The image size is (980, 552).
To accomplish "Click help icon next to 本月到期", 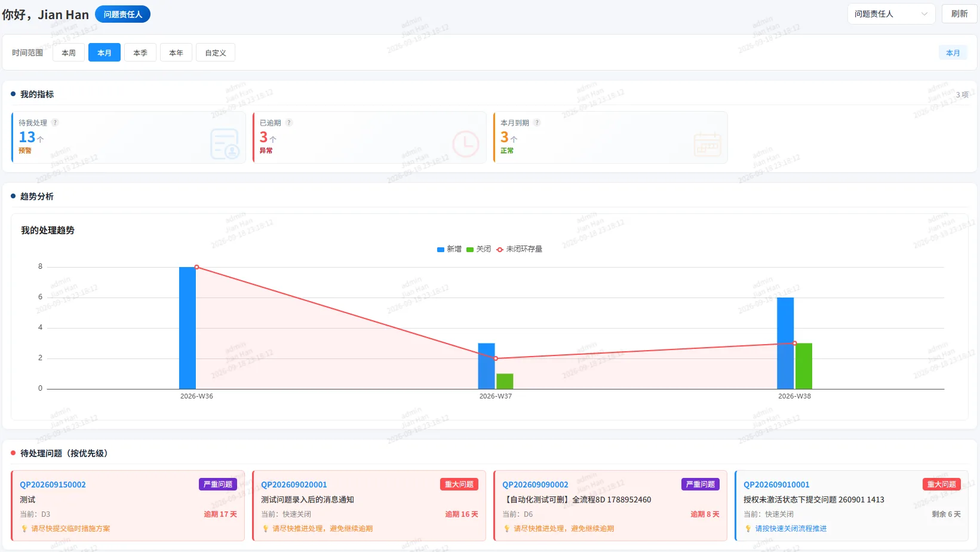I will (537, 122).
